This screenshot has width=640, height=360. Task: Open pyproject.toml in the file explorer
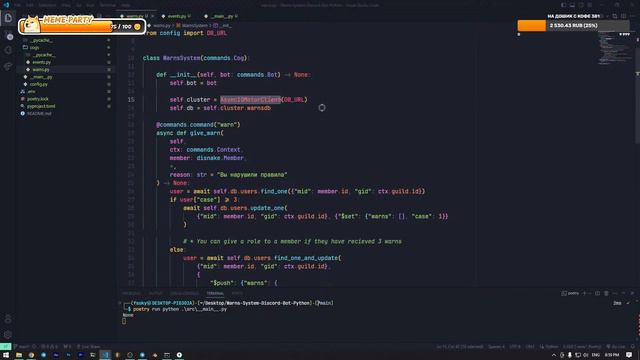click(41, 107)
